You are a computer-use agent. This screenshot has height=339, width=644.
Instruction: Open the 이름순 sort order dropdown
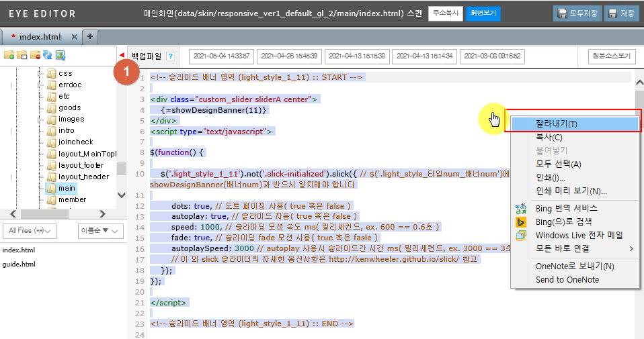pyautogui.click(x=100, y=231)
